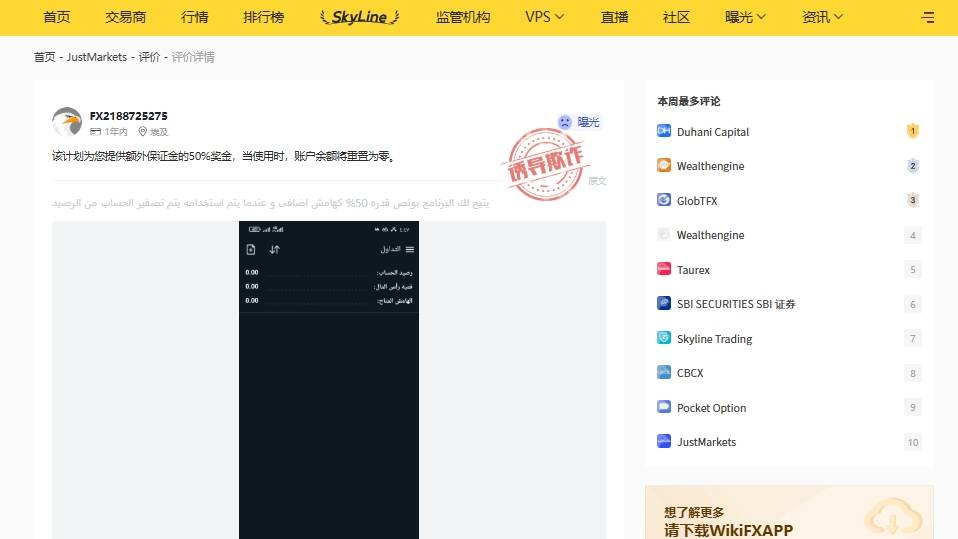958x539 pixels.
Task: Click the card icon beside 1年内
Action: [x=95, y=131]
